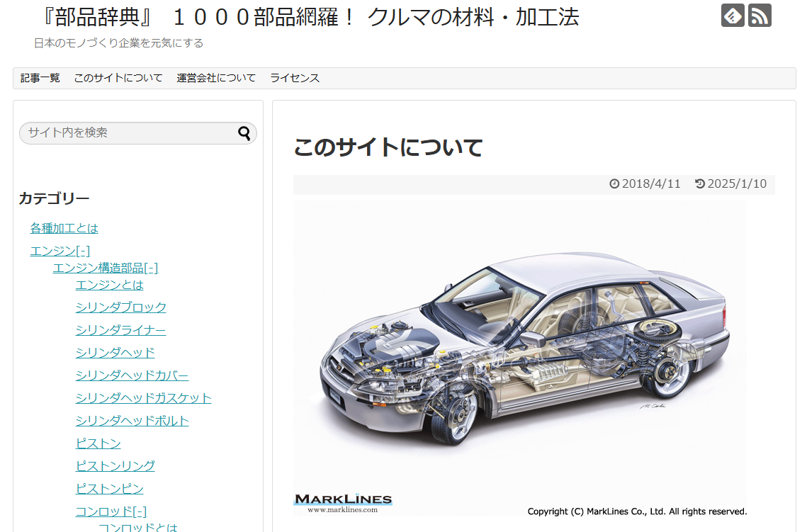This screenshot has width=807, height=532.
Task: Open the エンジンとは link
Action: click(110, 285)
